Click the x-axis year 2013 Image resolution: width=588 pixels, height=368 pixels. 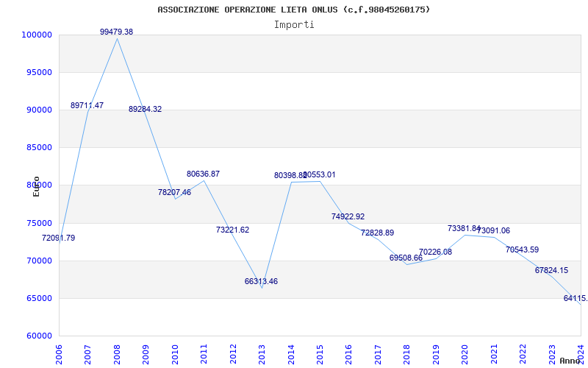(x=262, y=354)
